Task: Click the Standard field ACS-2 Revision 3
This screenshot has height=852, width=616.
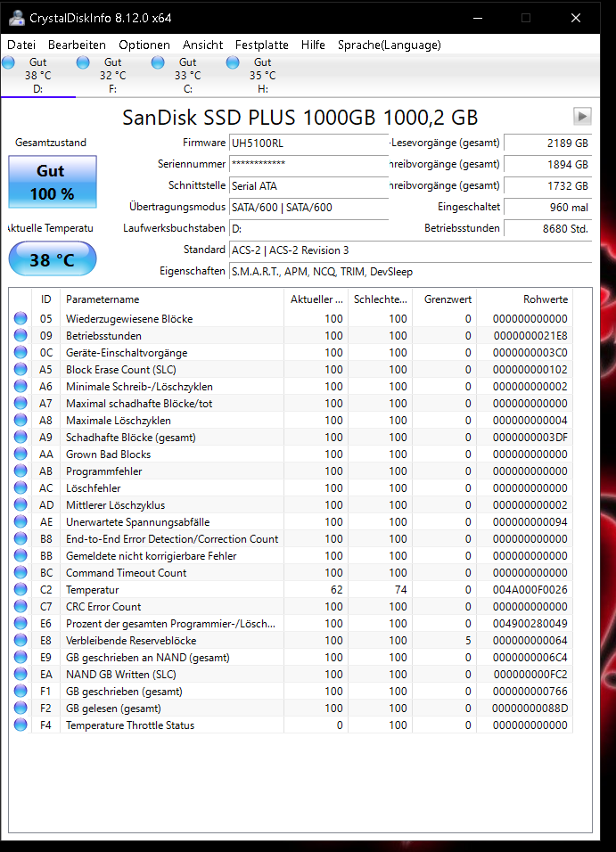Action: pyautogui.click(x=410, y=250)
